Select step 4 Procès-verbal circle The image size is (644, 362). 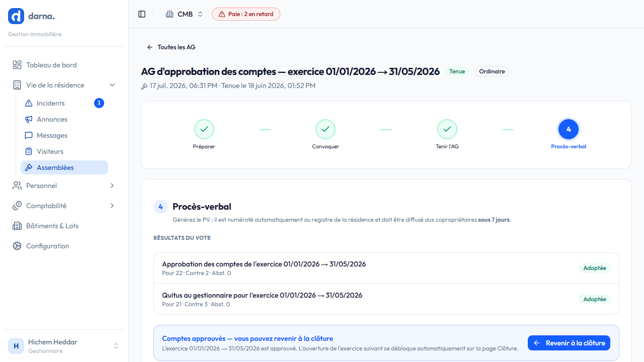coord(569,129)
